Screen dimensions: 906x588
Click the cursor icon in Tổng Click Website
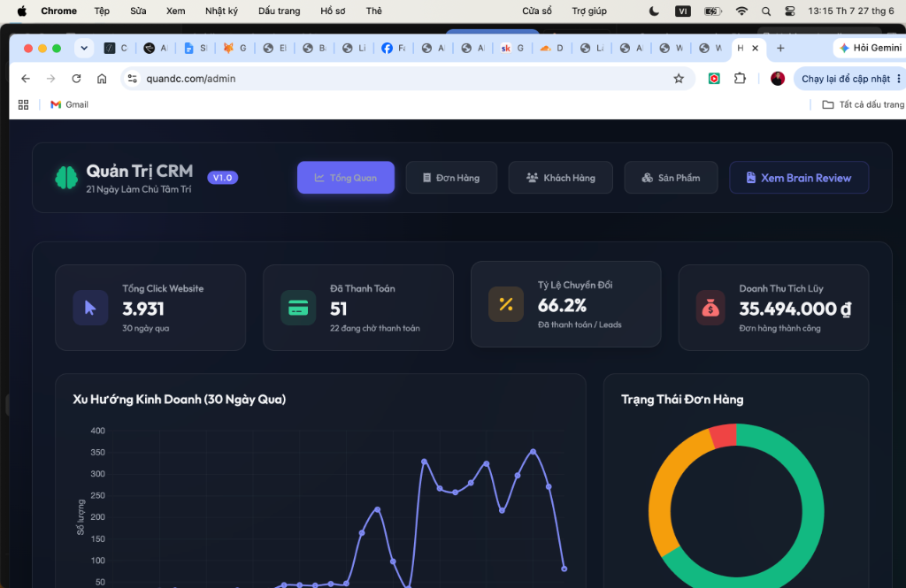[x=90, y=308]
